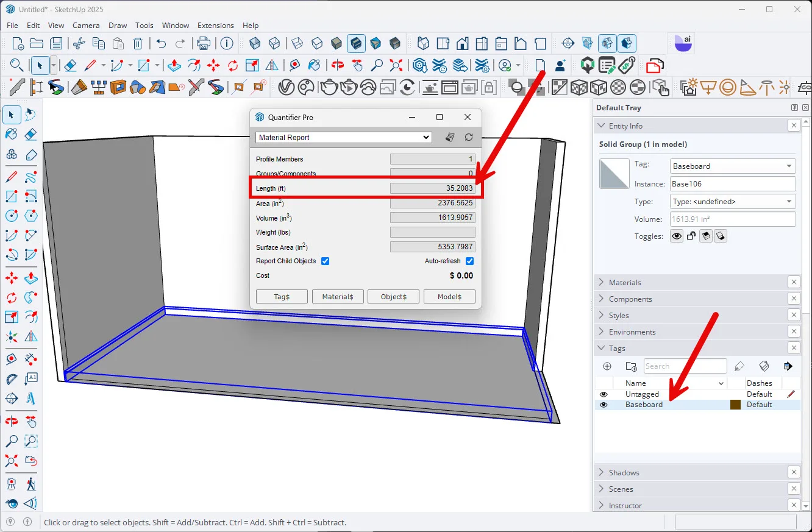
Task: Click the Material$ button
Action: click(338, 296)
